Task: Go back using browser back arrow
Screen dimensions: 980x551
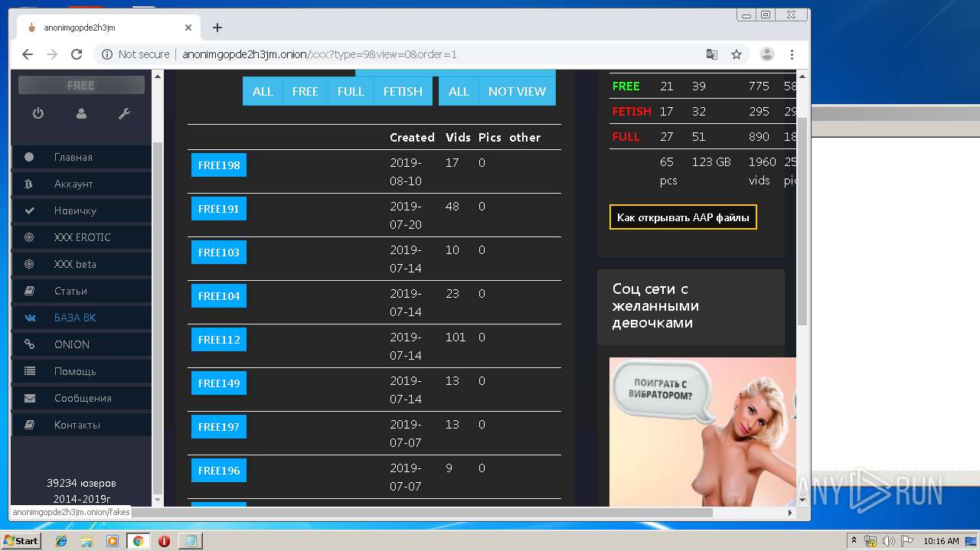Action: (x=28, y=54)
